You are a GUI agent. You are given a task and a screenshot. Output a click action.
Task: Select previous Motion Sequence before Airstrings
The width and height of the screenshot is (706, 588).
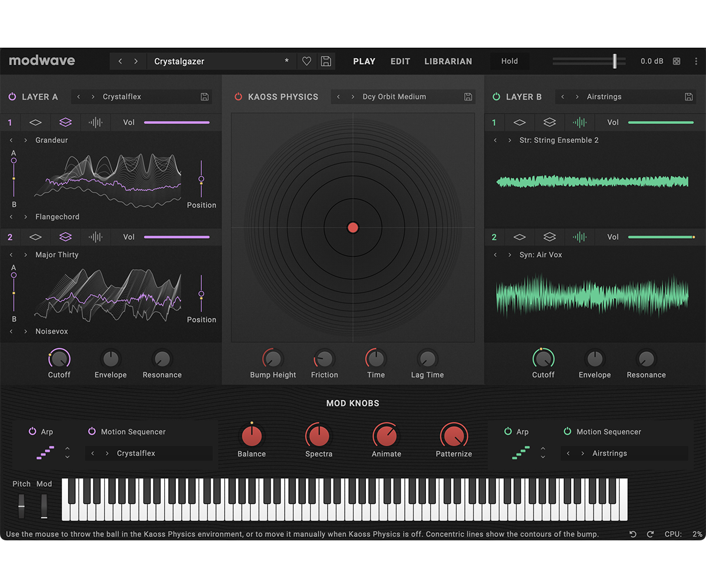click(568, 453)
